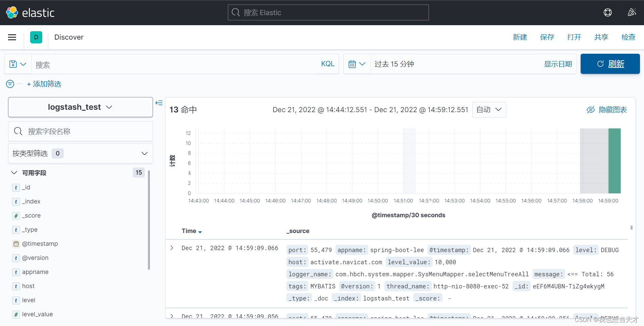Image resolution: width=644 pixels, height=326 pixels.
Task: Open the logstash_test index pattern dropdown
Action: coord(80,107)
